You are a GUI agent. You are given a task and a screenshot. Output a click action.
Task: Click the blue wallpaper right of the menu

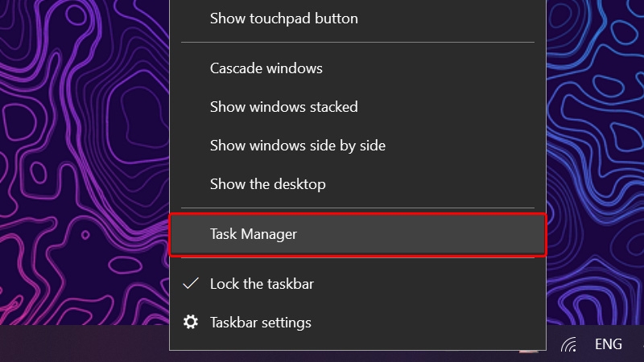coord(595,162)
